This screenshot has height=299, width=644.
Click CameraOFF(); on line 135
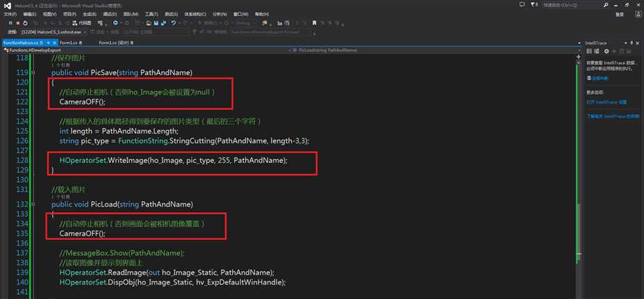pyautogui.click(x=83, y=233)
